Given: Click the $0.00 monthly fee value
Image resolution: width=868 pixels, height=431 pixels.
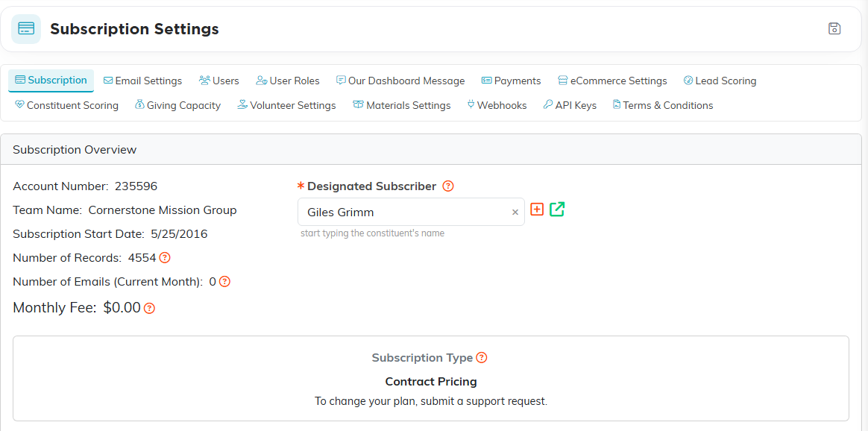Looking at the screenshot, I should tap(122, 308).
